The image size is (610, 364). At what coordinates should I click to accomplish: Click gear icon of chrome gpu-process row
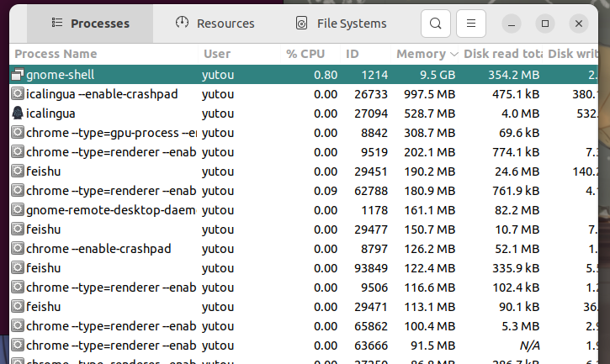coord(18,133)
